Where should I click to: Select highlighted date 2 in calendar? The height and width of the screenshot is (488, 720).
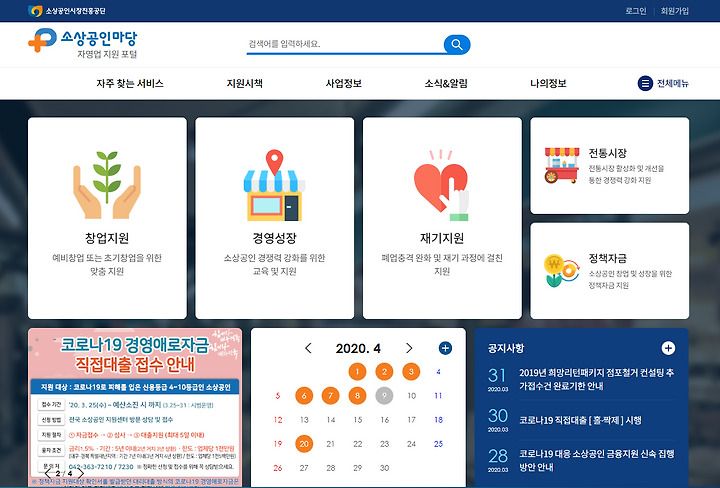(384, 371)
